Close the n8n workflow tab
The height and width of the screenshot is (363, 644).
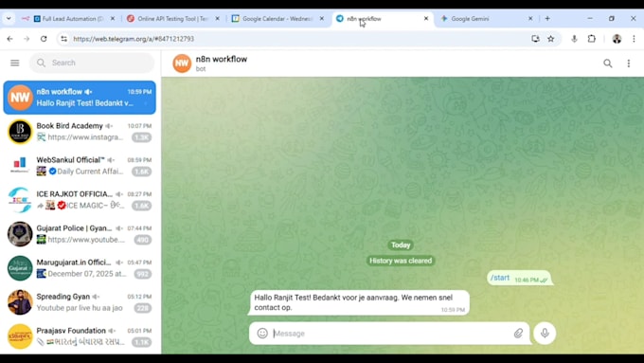(x=426, y=19)
